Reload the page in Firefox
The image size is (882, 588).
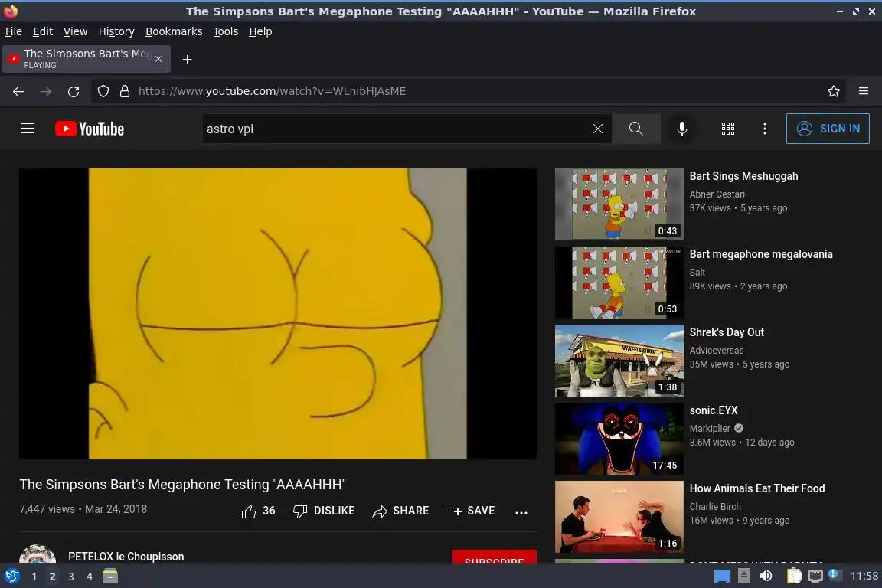73,91
